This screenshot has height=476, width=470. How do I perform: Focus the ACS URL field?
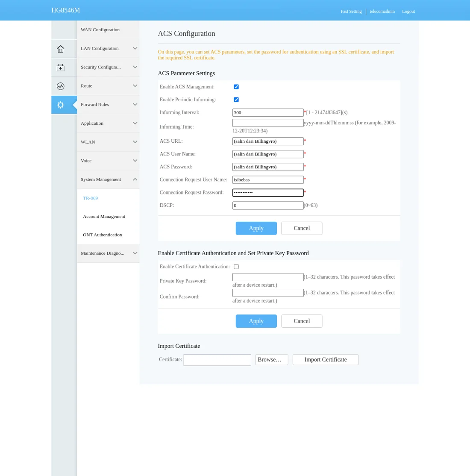[268, 141]
